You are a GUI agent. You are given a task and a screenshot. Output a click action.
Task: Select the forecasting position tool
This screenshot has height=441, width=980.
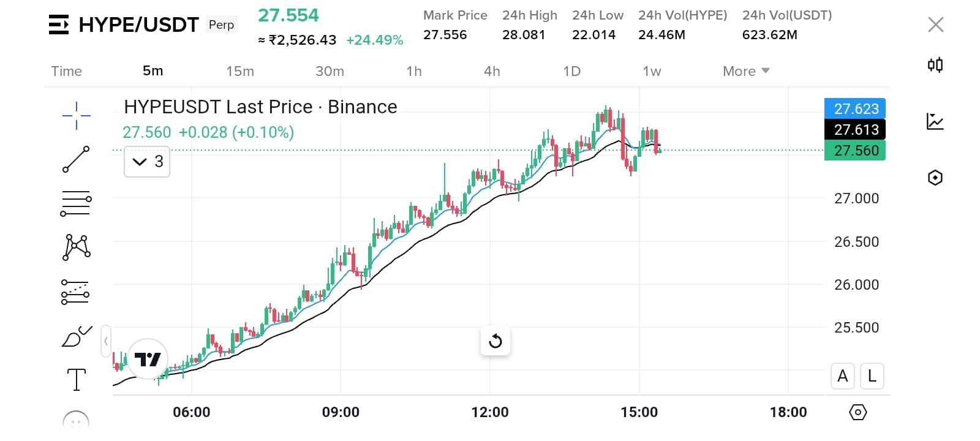(76, 292)
